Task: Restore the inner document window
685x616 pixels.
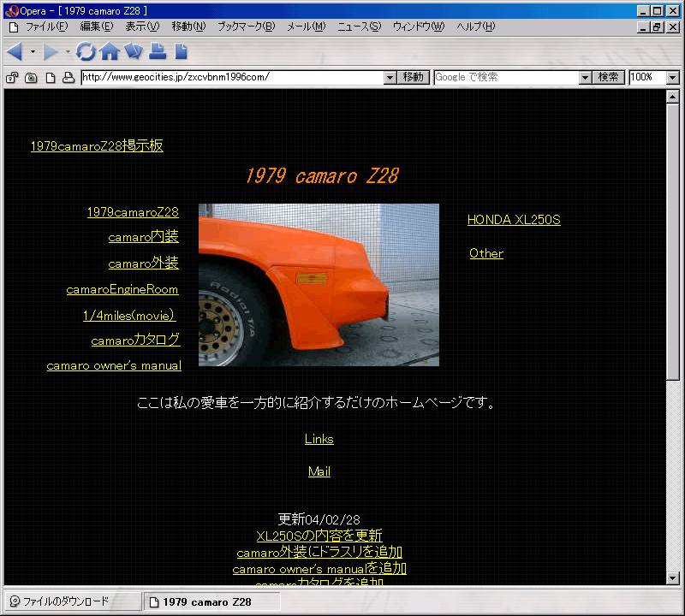Action: pos(656,27)
